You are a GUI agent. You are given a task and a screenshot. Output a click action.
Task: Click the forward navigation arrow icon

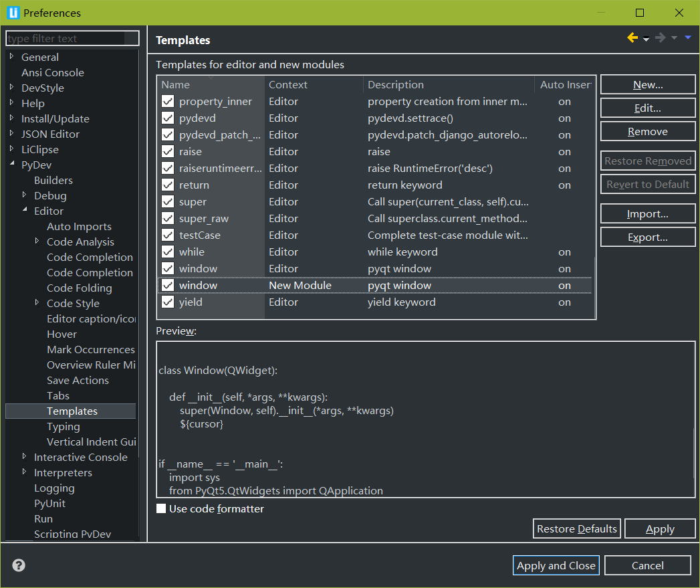(x=661, y=38)
